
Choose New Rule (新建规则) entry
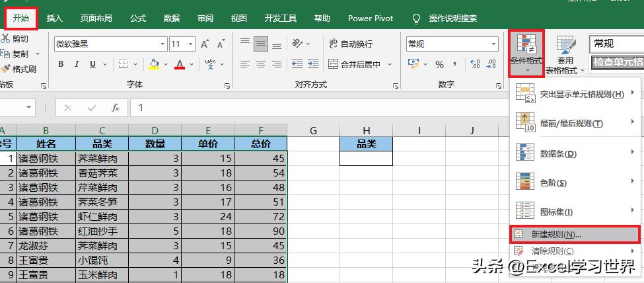click(x=575, y=234)
